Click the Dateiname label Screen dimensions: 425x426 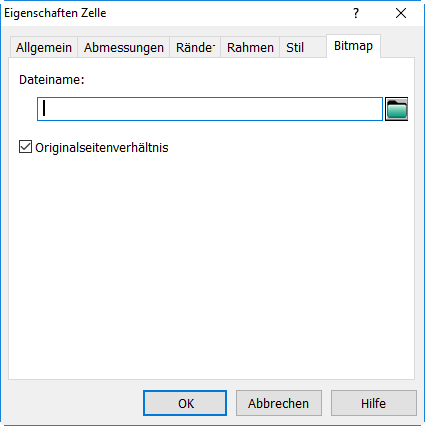pyautogui.click(x=52, y=80)
